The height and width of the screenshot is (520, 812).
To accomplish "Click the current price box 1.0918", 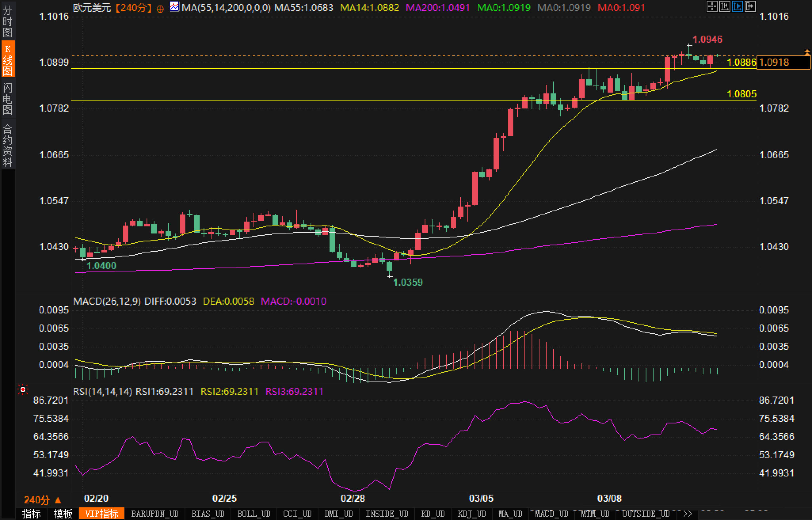I will coord(783,62).
